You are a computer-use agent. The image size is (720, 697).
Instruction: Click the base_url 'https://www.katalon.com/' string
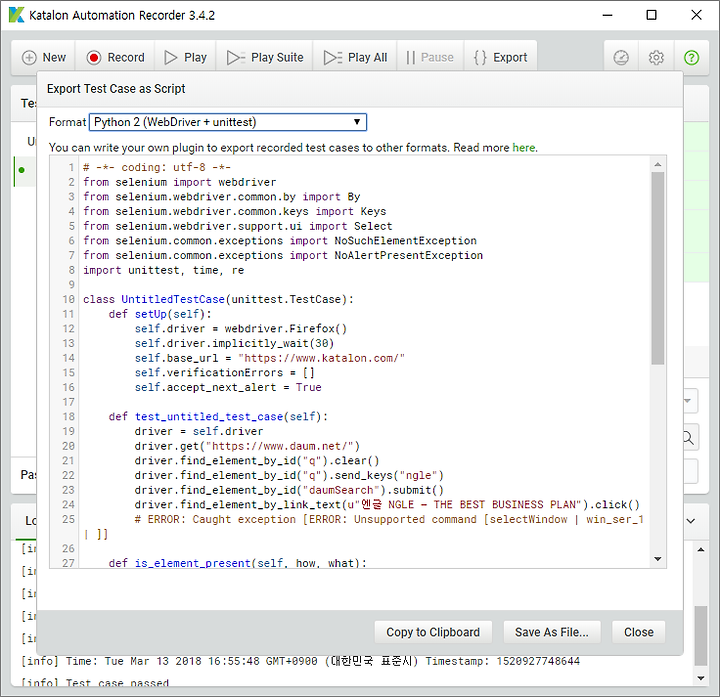321,358
